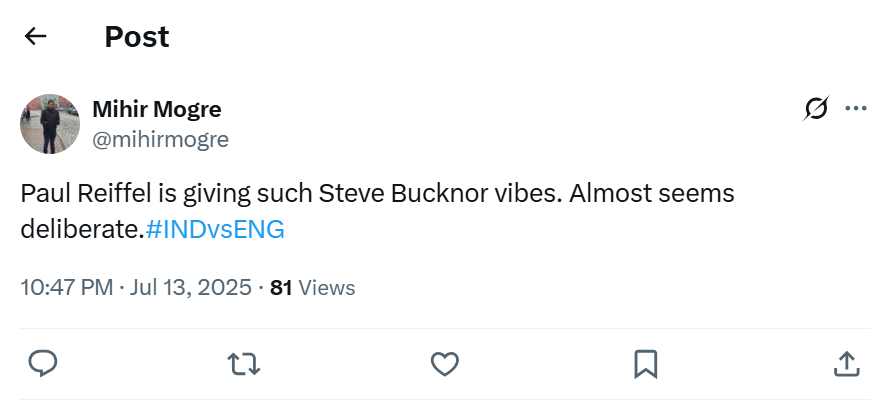The width and height of the screenshot is (894, 409).
Task: Like the post with heart icon
Action: pyautogui.click(x=444, y=363)
